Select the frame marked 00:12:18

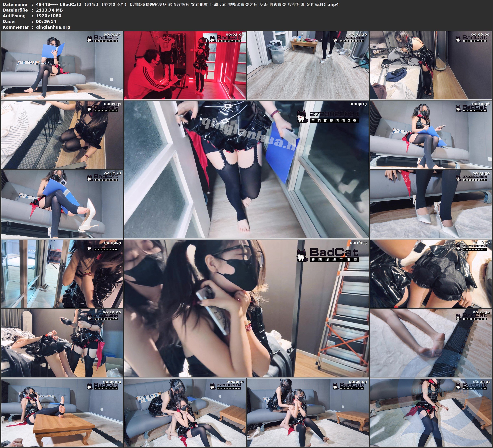pos(62,204)
